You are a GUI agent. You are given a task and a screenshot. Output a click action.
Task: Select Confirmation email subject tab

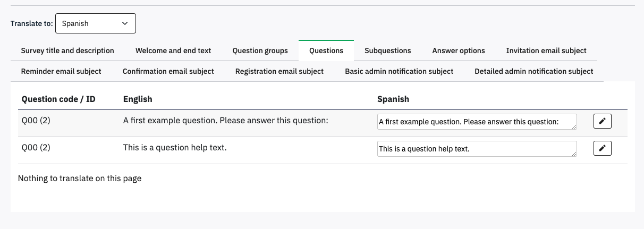pos(168,71)
